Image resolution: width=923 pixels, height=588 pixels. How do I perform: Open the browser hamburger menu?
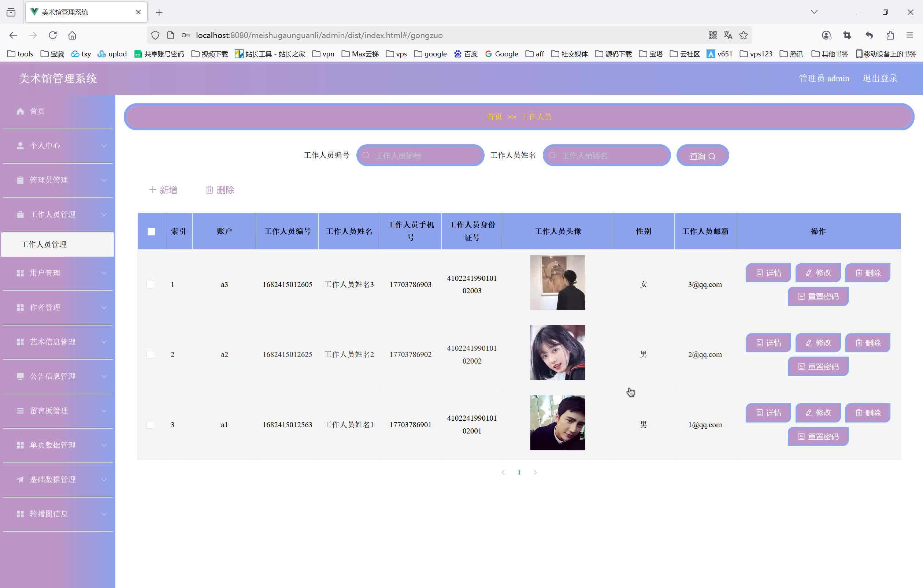(909, 35)
